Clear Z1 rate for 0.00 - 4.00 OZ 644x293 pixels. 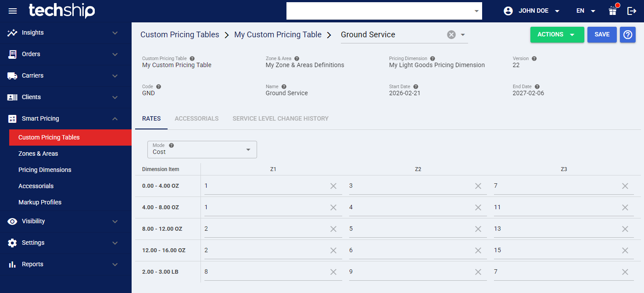click(333, 186)
